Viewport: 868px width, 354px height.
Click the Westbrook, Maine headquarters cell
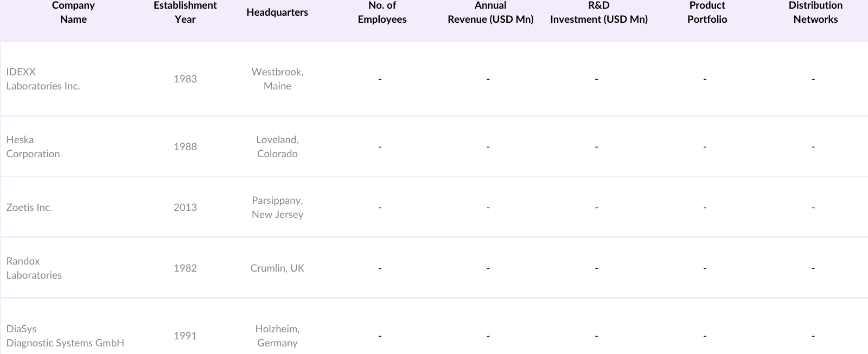[x=277, y=79]
